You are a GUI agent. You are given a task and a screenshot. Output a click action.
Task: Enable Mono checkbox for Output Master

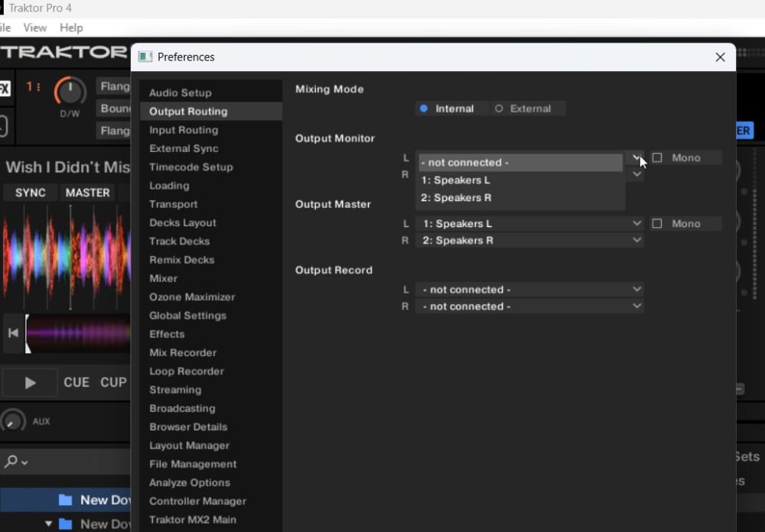[657, 224]
